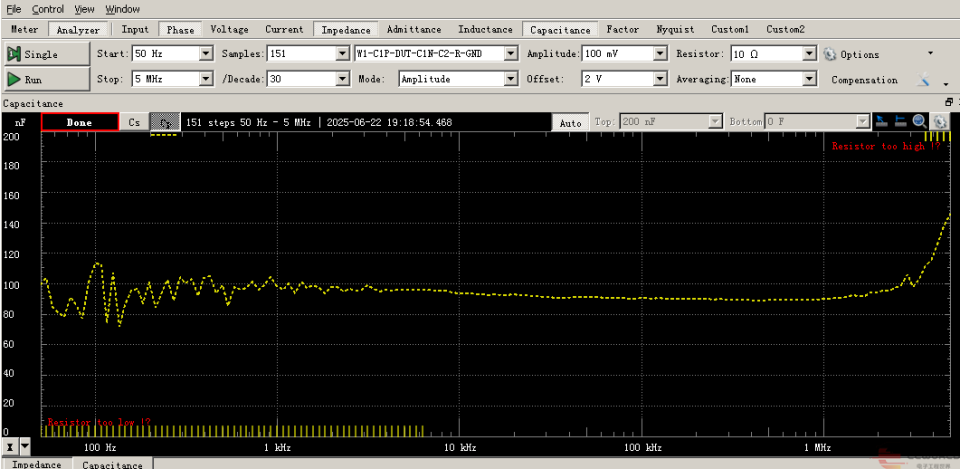Expand the Compensation dropdown arrow

coord(945,84)
